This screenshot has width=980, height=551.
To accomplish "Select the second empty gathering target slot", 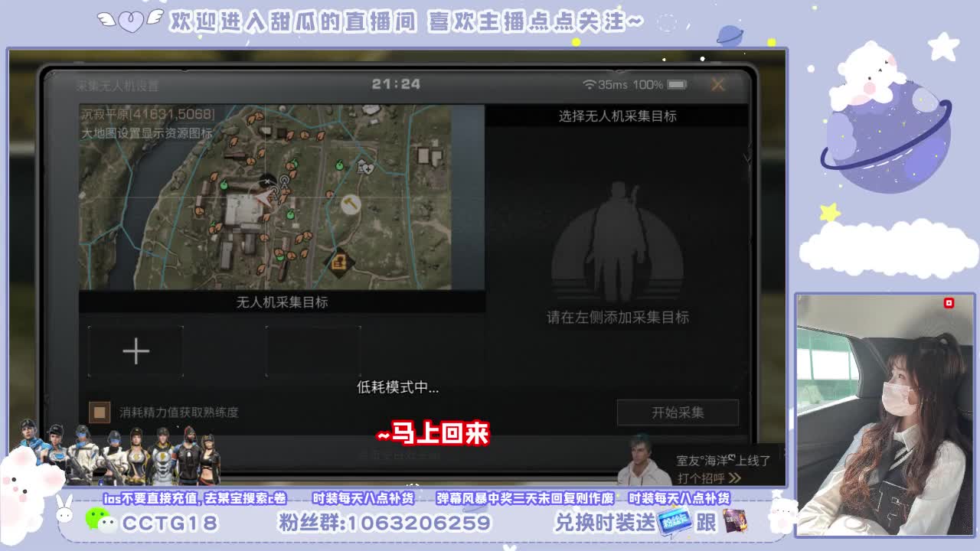I will [x=313, y=351].
